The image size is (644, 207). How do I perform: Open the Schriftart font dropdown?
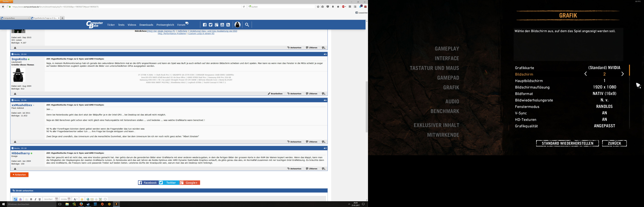56,199
